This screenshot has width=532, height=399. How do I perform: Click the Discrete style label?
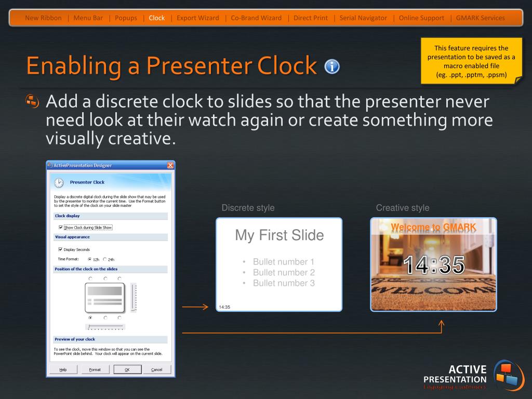click(x=248, y=208)
